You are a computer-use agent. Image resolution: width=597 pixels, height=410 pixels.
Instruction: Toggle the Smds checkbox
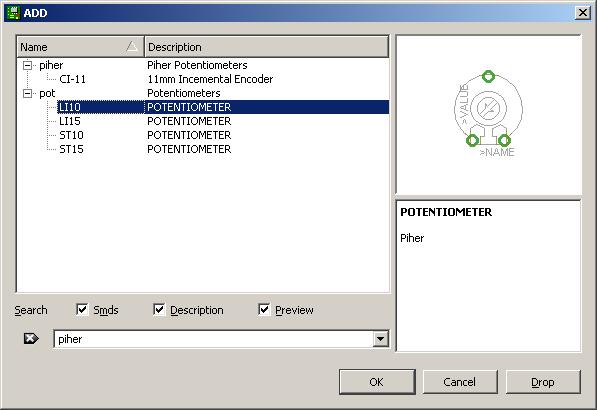point(82,309)
